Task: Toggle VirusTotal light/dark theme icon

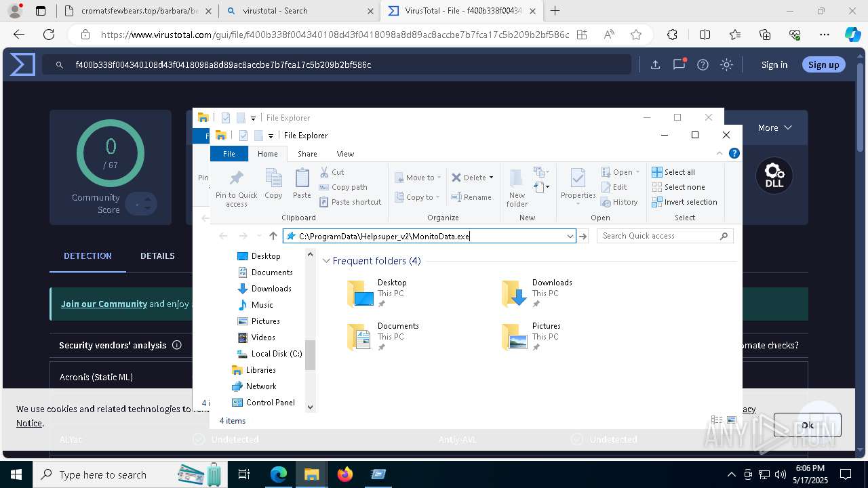Action: pyautogui.click(x=727, y=65)
